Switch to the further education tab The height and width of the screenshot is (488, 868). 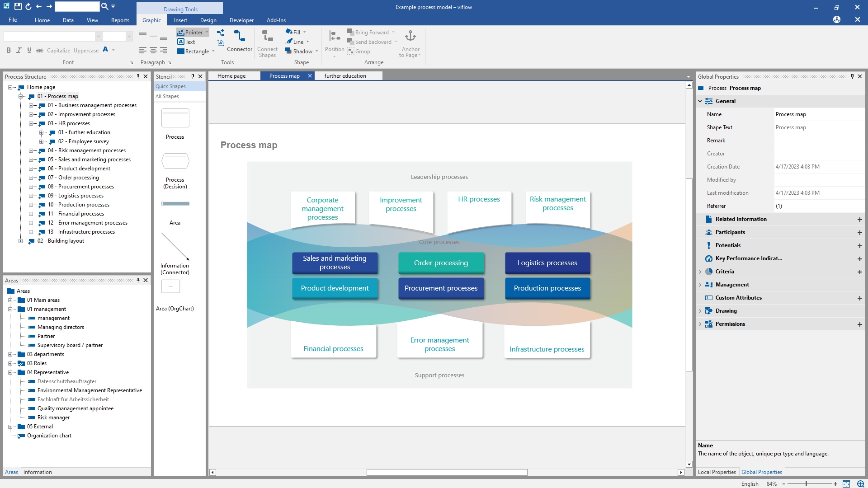(345, 76)
